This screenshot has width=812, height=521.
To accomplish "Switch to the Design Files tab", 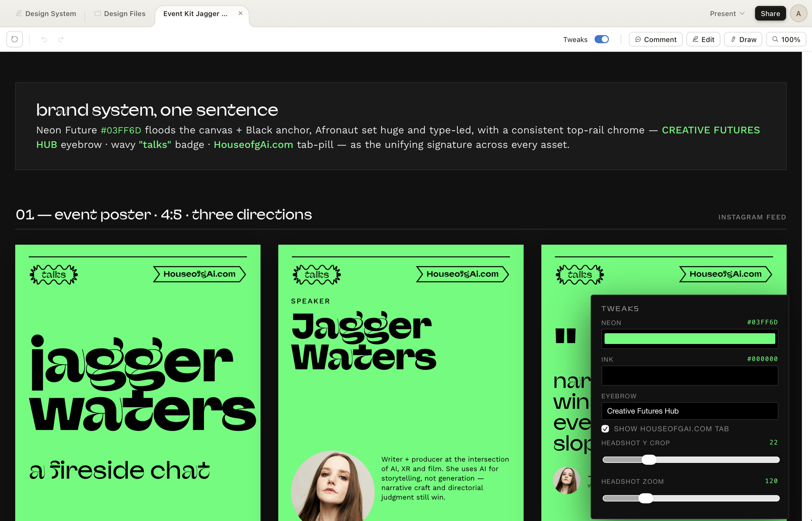I will 120,14.
